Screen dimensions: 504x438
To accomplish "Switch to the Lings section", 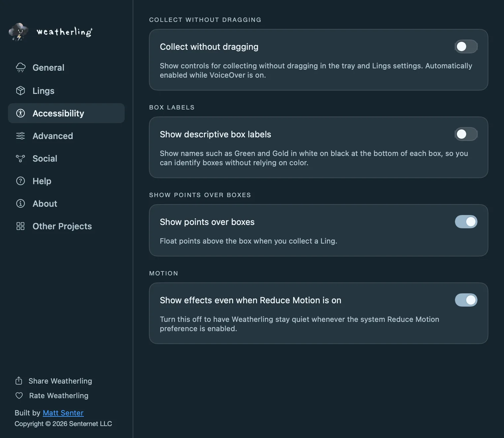I will tap(66, 91).
